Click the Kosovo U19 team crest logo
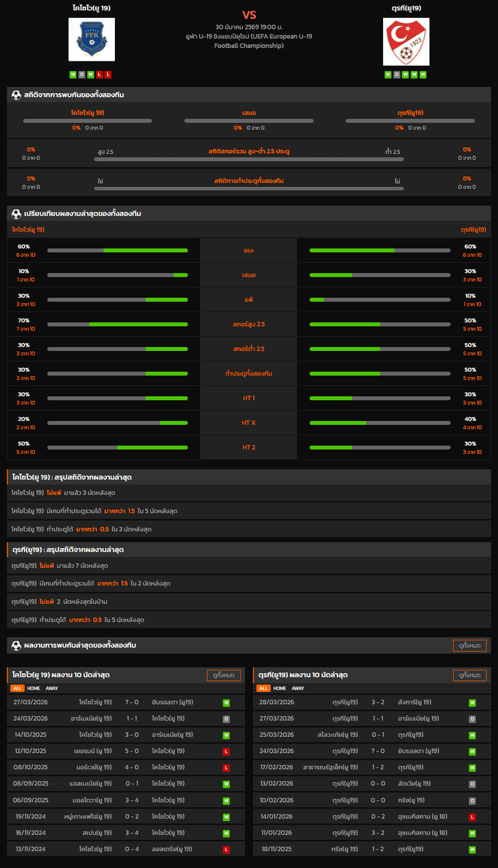 coord(91,40)
